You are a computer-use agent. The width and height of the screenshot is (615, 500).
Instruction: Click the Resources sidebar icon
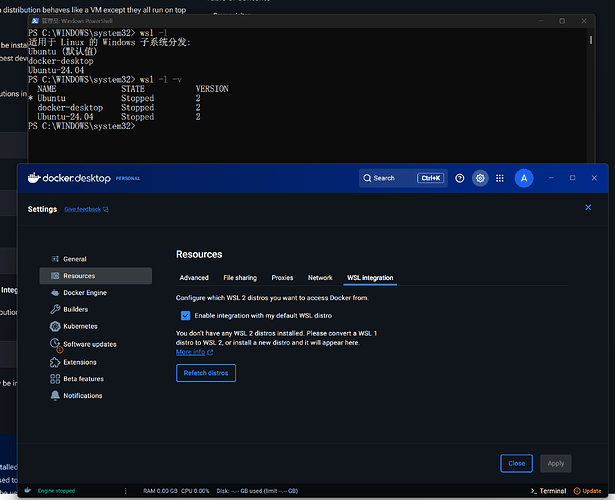click(x=55, y=276)
